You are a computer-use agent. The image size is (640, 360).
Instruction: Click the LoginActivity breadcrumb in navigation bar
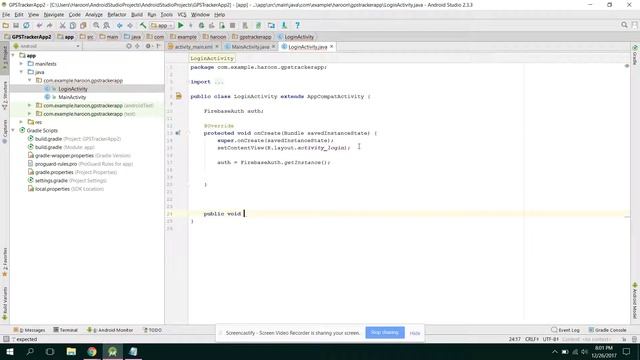(296, 37)
